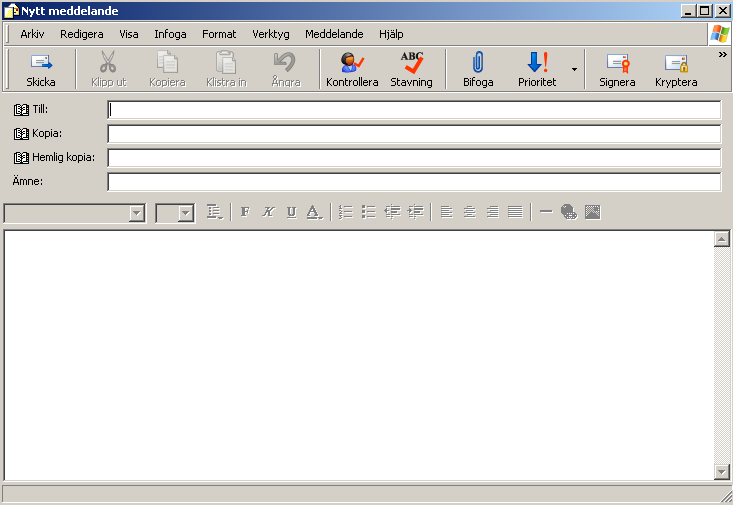Click the body scrollbar up arrow

(721, 239)
